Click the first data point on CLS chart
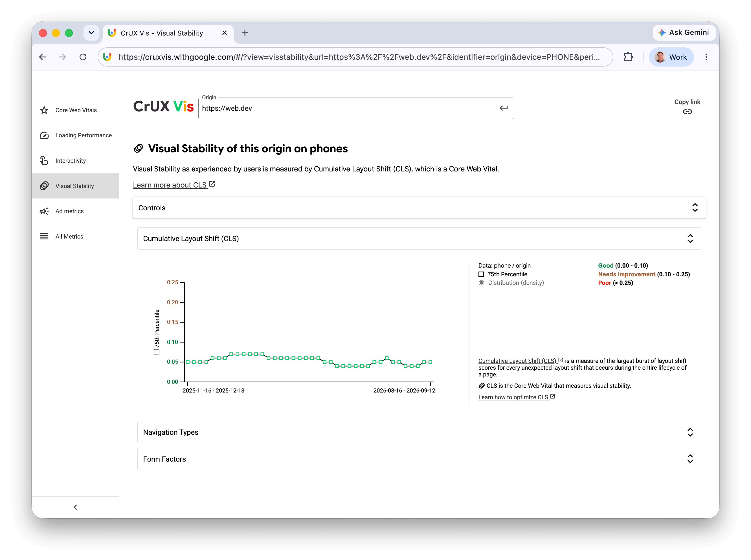 (x=188, y=362)
